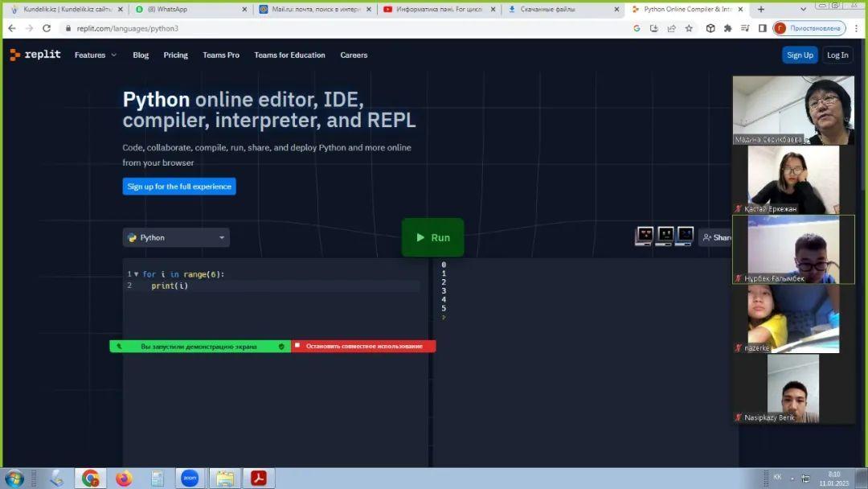The width and height of the screenshot is (868, 489).
Task: Go to Teams for Education
Action: (289, 55)
